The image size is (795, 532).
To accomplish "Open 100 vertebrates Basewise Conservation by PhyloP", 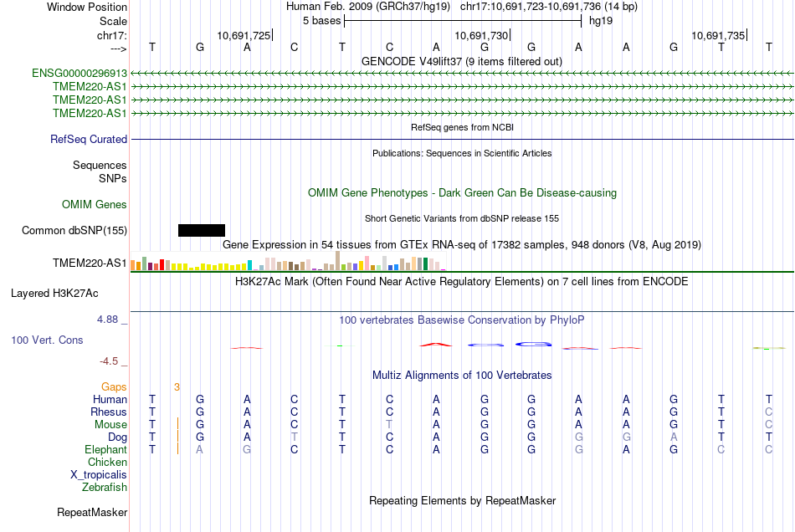I will coord(461,320).
